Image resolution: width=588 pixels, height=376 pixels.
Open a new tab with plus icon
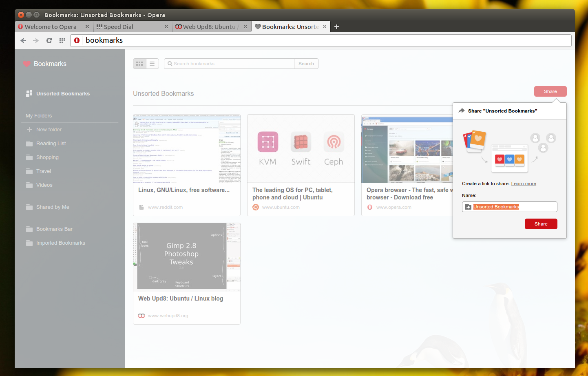[336, 27]
